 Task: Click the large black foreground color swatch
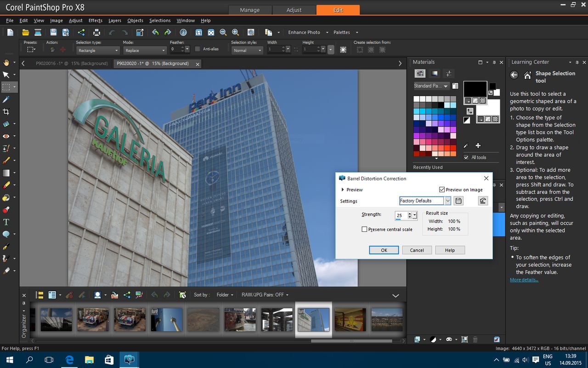pos(475,89)
